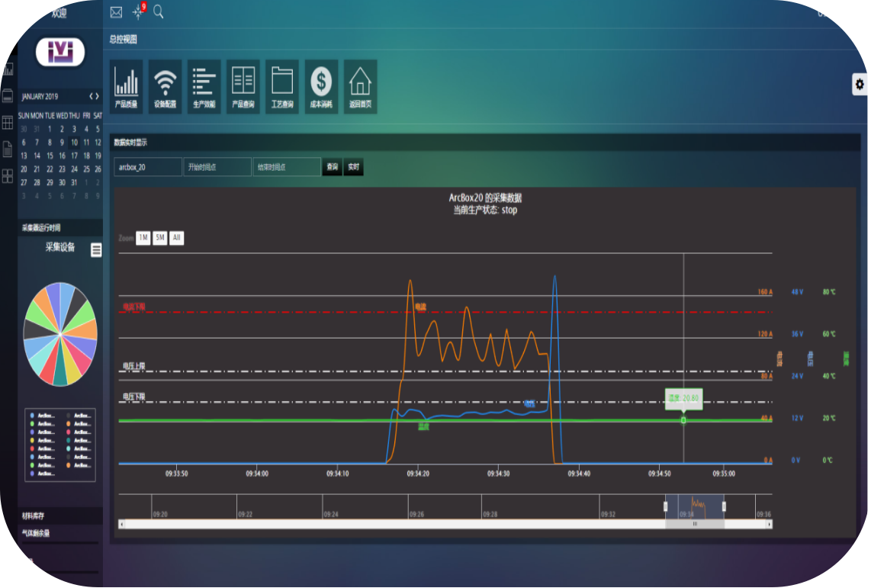Viewport: 871px width, 588px height.
Task: Open the 成本消耗 dollar sign tile
Action: [x=321, y=86]
